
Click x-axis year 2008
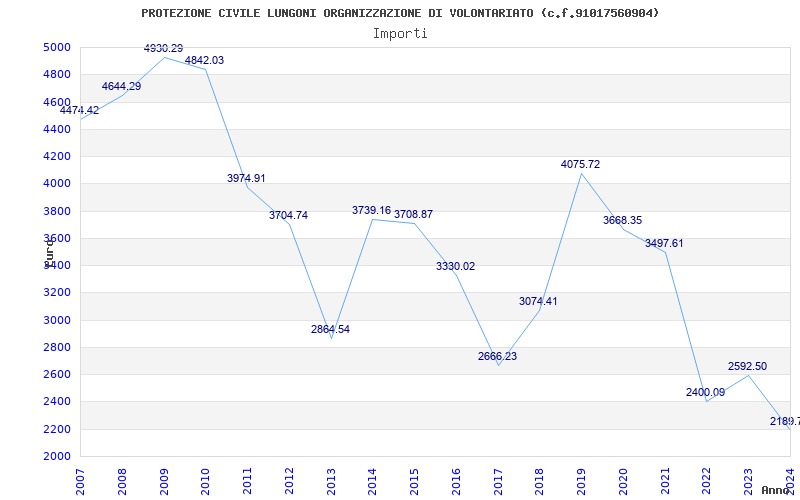(122, 482)
